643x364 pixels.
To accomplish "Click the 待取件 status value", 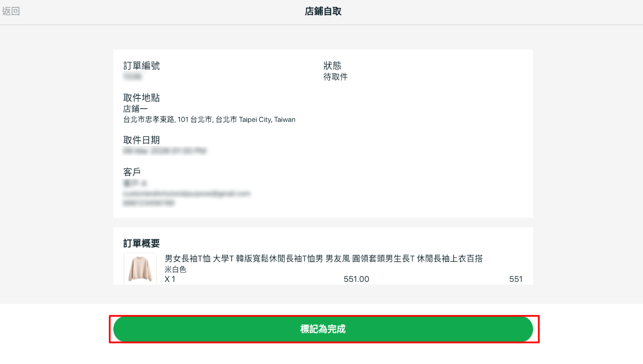I will 335,77.
